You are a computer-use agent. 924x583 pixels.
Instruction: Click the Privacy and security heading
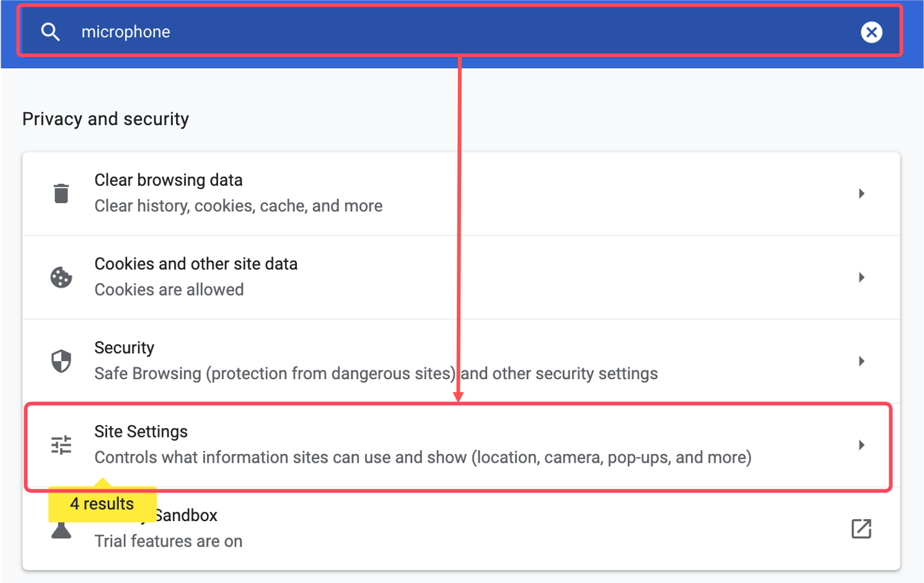(105, 118)
